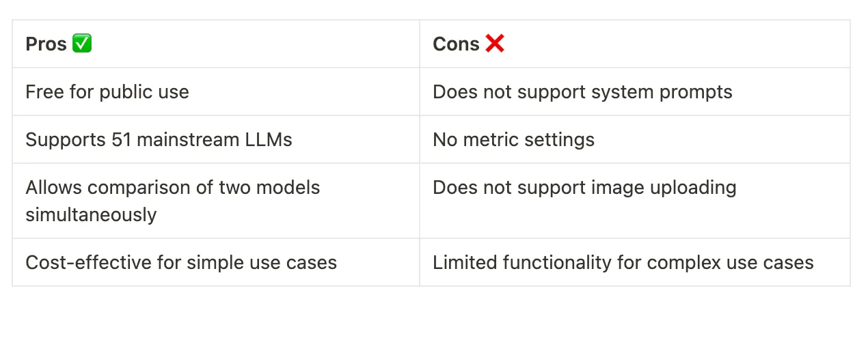868x340 pixels.
Task: Click the "Allows comparison of two models" line
Action: coord(172,188)
